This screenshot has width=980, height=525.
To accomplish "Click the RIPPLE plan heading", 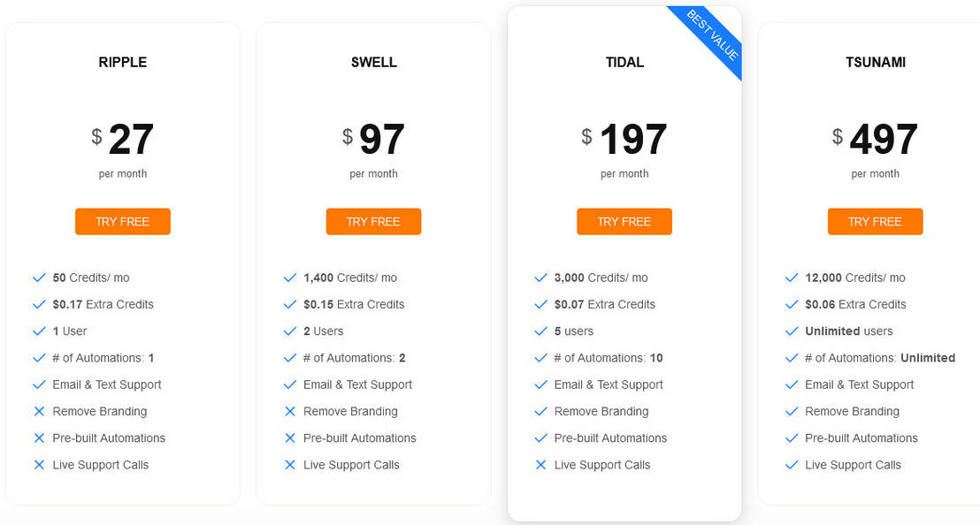I will pos(123,63).
